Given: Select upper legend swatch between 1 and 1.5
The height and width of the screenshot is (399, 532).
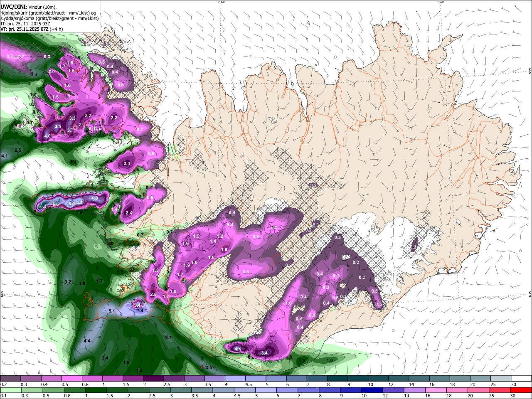Looking at the screenshot, I should point(113,379).
